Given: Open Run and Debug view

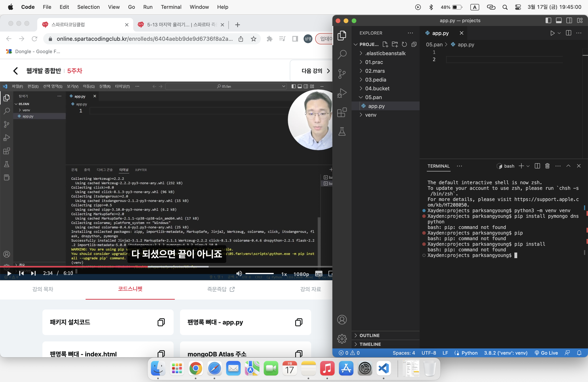Looking at the screenshot, I should [x=342, y=93].
